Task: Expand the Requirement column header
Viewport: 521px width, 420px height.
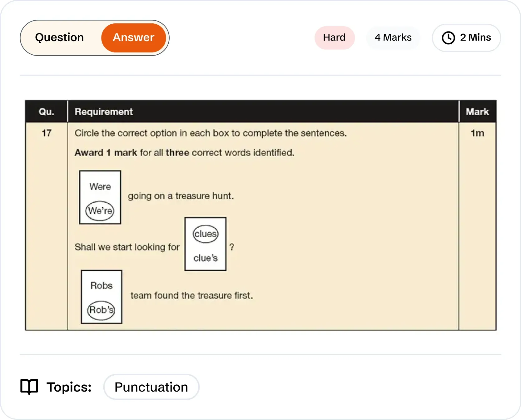Action: tap(103, 111)
